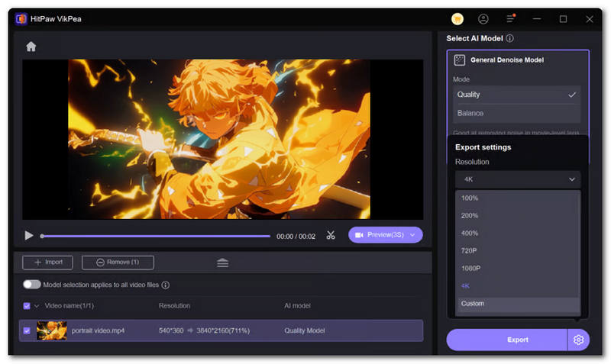Open the user account icon
611x364 pixels.
pos(483,19)
